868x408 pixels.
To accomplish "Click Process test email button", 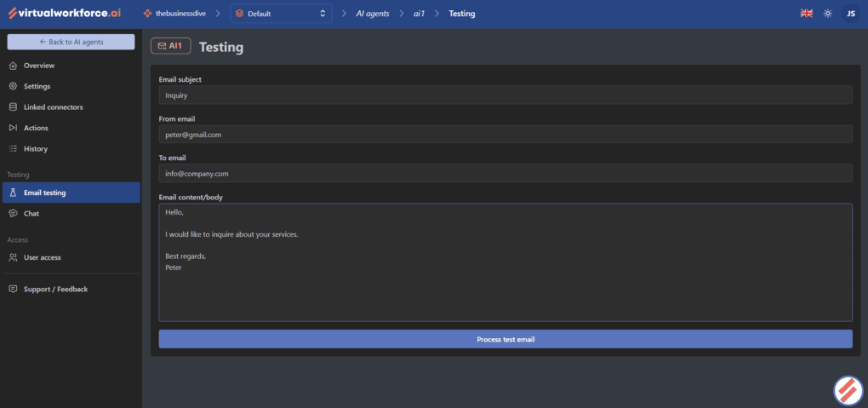I will 505,339.
